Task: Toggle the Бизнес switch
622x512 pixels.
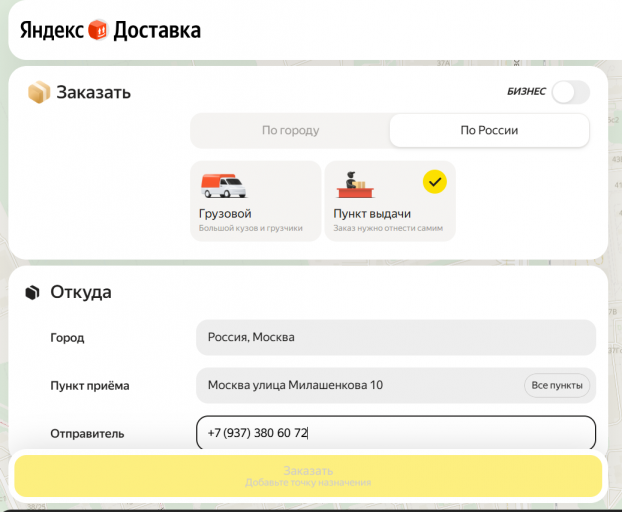Action: (570, 92)
